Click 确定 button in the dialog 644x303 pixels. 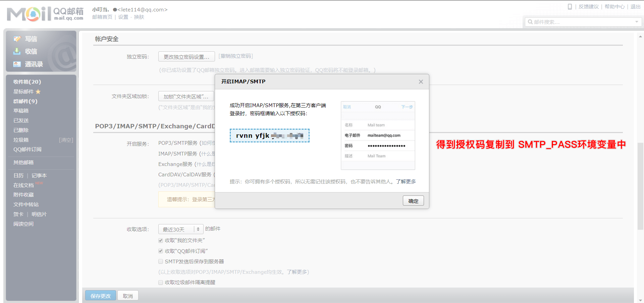[x=413, y=201]
